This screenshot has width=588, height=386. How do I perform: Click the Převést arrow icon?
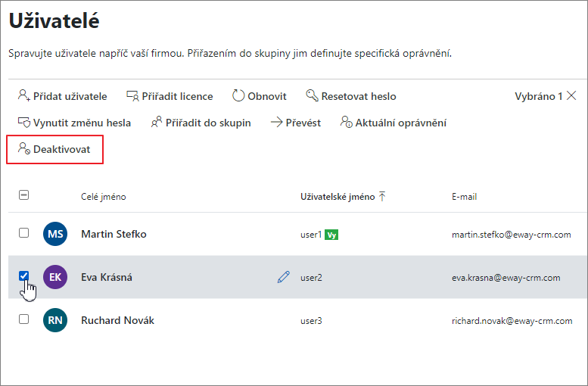[x=276, y=123]
